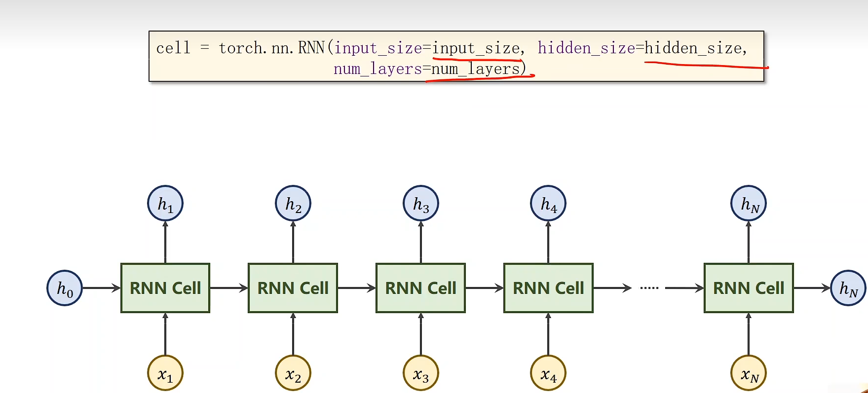This screenshot has width=868, height=393.
Task: Select the hN circle above the last RNN Cell
Action: click(749, 203)
